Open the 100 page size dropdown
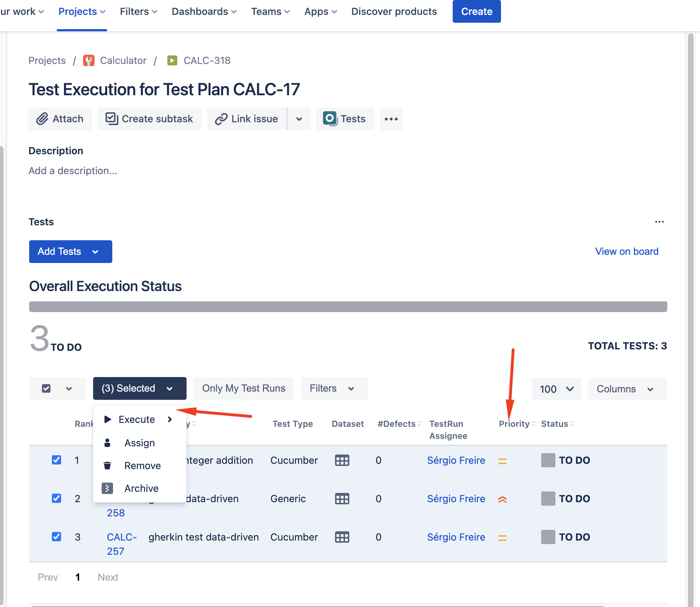 556,389
